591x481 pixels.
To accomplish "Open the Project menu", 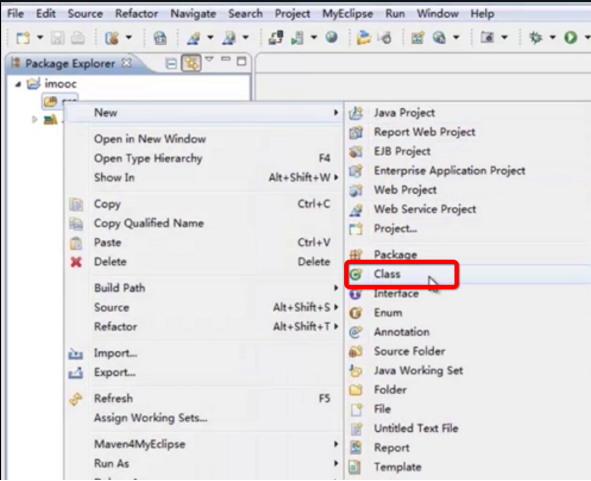I will pyautogui.click(x=292, y=14).
